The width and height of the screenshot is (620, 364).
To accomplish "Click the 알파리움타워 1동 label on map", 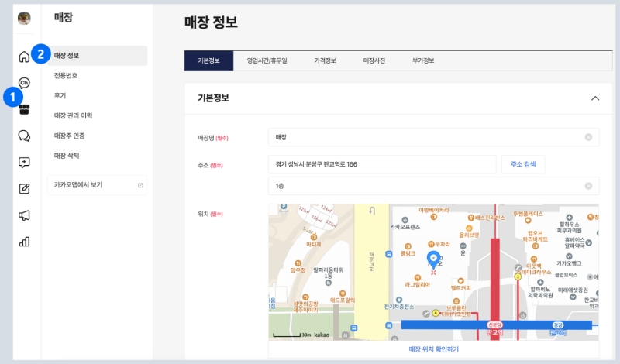I will click(x=328, y=273).
